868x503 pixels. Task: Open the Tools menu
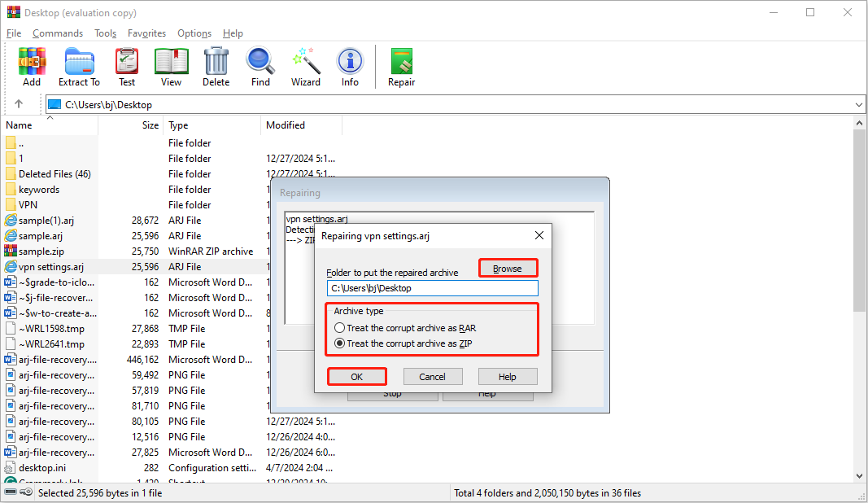click(x=105, y=33)
